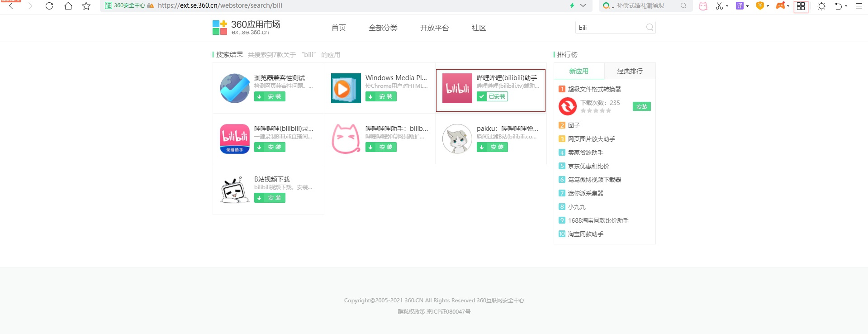This screenshot has height=334, width=868.
Task: Click the star rating under 超级文件格式转换器
Action: point(596,110)
